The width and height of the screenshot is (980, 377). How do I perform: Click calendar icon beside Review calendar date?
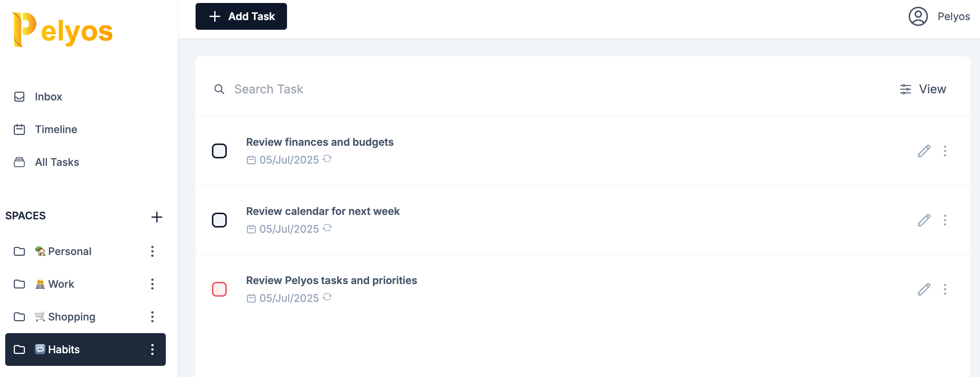251,229
